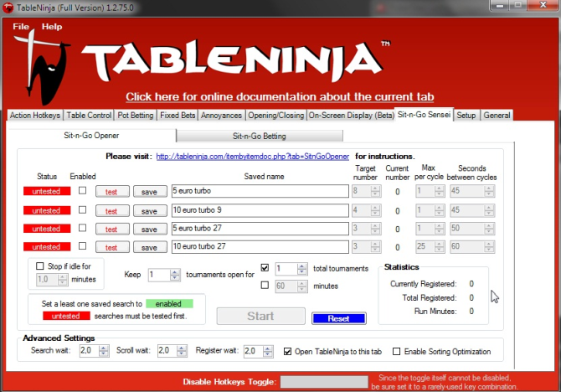Viewport: 561px width, 392px height.
Task: Click the '10 euro turbo 27' name field
Action: 260,246
